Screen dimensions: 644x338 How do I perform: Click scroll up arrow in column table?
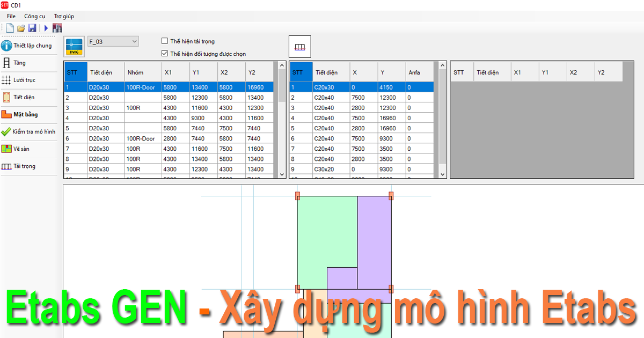443,65
